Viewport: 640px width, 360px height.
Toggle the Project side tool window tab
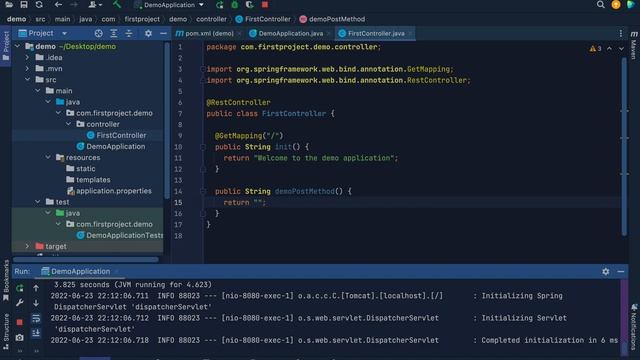coord(6,46)
